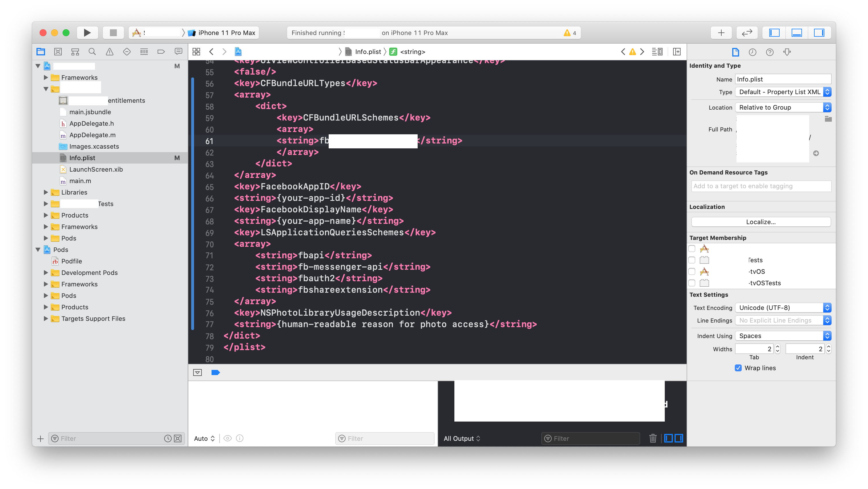Screen dimensions: 868x489
Task: Click the Library plus button
Action: coord(721,33)
